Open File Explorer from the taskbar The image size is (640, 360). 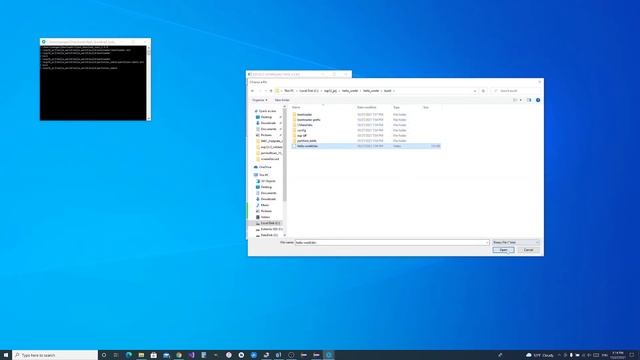pyautogui.click(x=141, y=355)
